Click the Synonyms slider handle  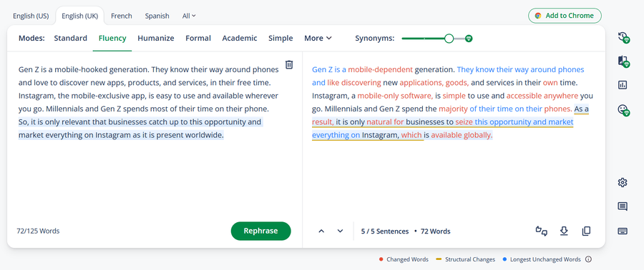[449, 39]
